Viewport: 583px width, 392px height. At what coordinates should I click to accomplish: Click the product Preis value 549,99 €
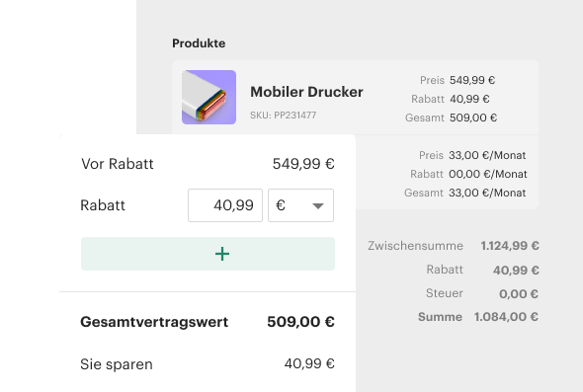pos(472,80)
